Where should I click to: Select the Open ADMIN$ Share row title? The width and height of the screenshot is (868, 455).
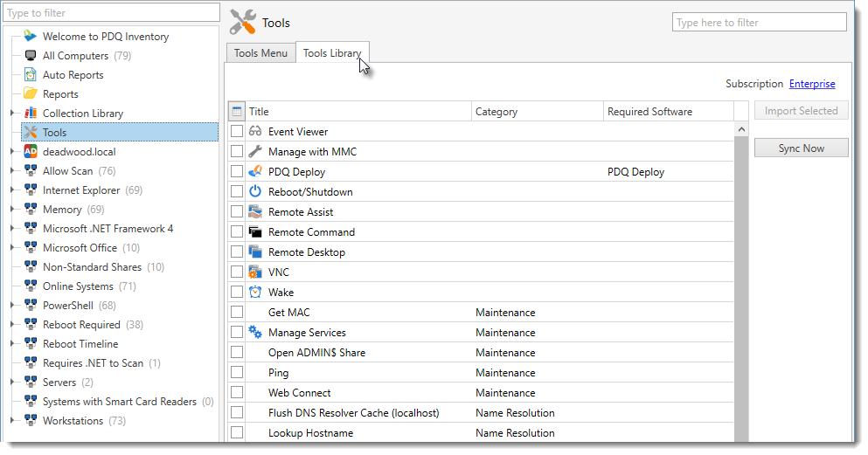point(316,352)
